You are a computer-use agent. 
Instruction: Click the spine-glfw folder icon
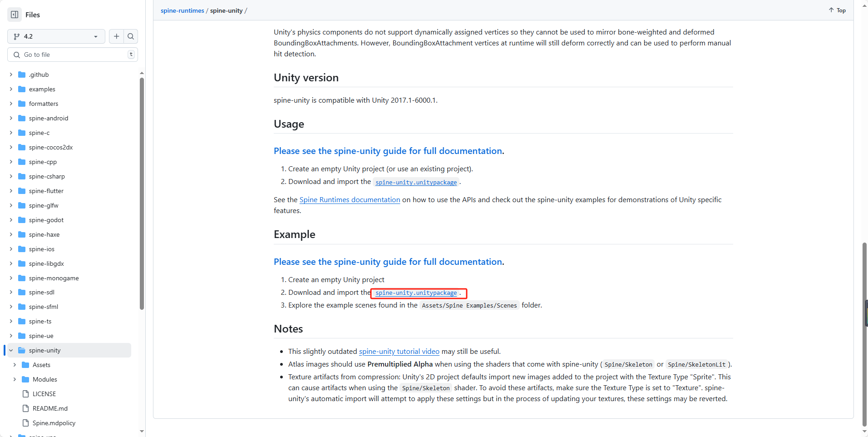[x=22, y=205]
